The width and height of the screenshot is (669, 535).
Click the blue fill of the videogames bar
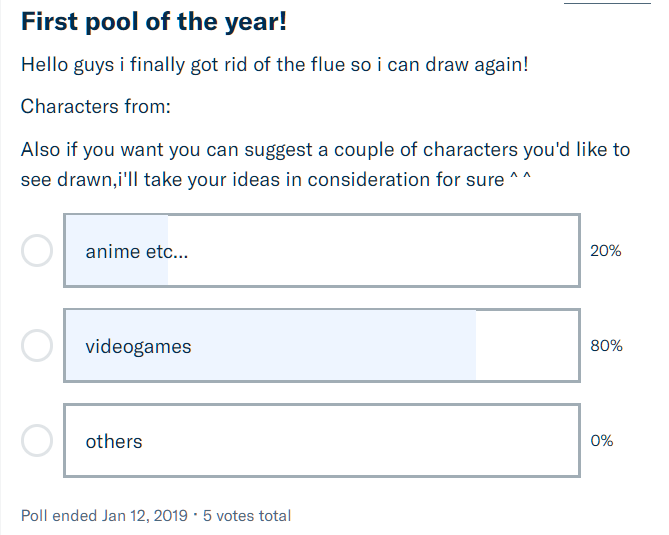tap(330, 346)
